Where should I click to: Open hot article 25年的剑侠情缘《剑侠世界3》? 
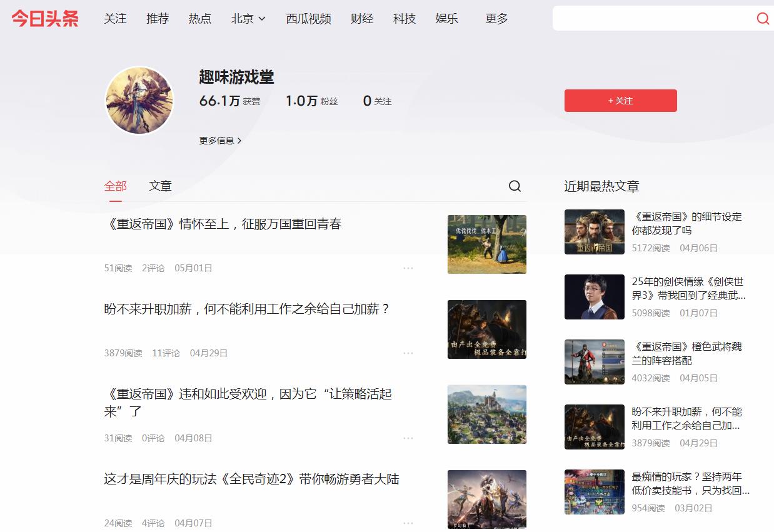[x=689, y=289]
